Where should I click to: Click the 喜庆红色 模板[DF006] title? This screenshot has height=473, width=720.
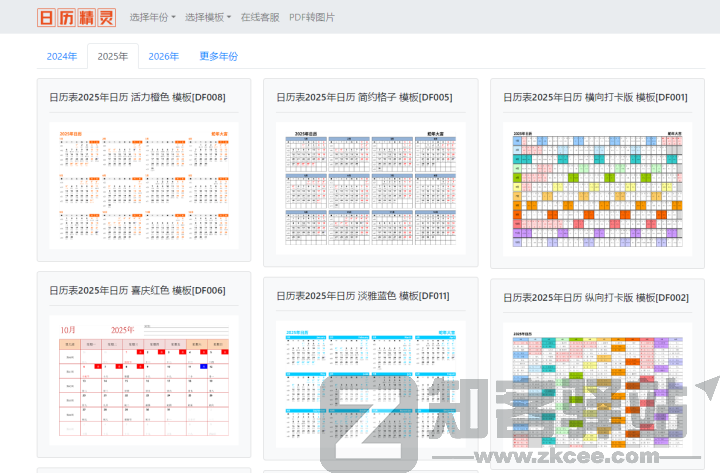pos(137,290)
